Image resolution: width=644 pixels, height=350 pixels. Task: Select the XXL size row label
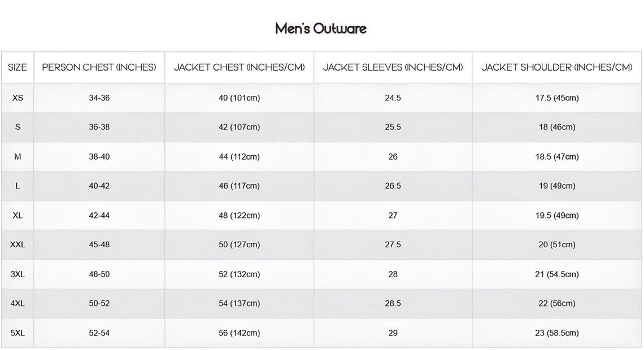18,244
